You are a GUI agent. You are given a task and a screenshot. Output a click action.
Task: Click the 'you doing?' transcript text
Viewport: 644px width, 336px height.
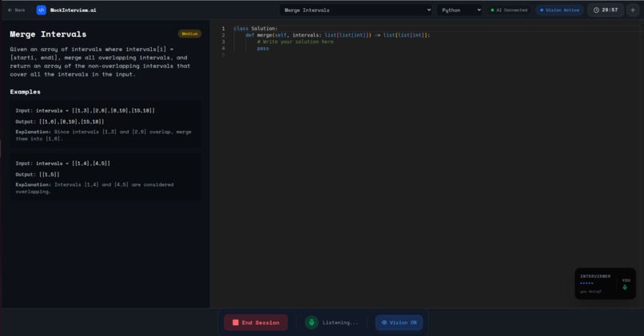pyautogui.click(x=591, y=291)
